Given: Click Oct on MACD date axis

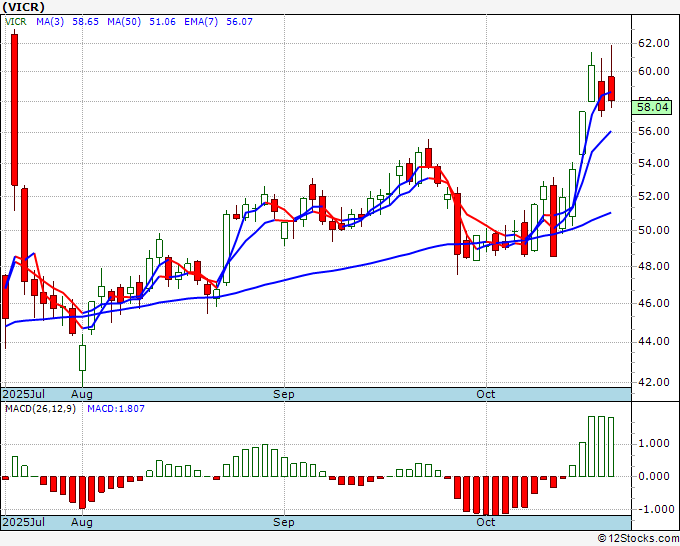Looking at the screenshot, I should tap(486, 522).
